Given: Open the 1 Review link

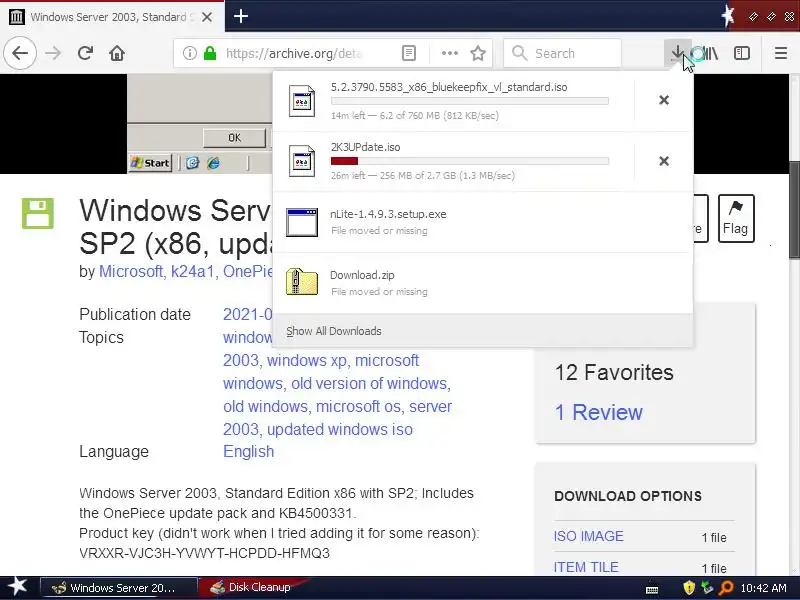Looking at the screenshot, I should (598, 412).
